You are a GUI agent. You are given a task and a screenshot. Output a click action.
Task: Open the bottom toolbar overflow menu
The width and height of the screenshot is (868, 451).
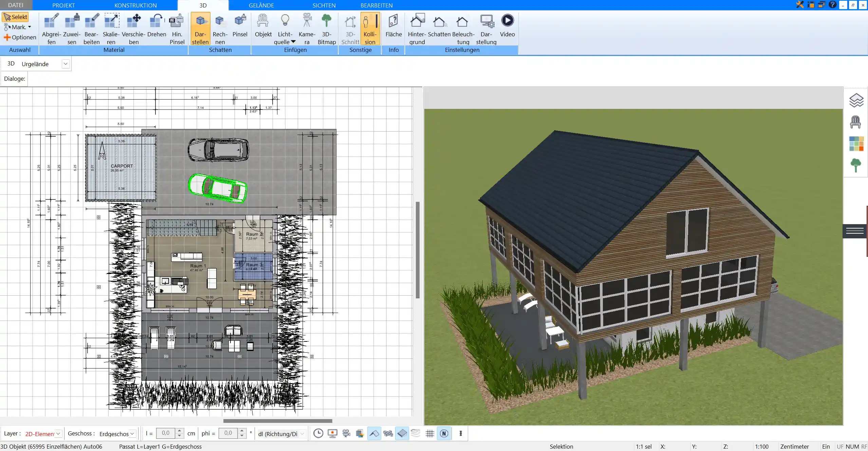(x=461, y=433)
